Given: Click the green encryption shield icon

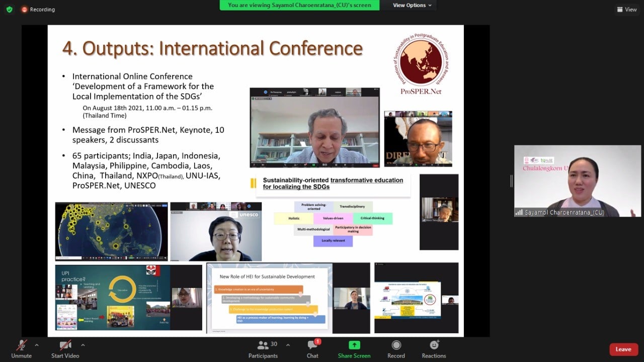Looking at the screenshot, I should (x=10, y=9).
